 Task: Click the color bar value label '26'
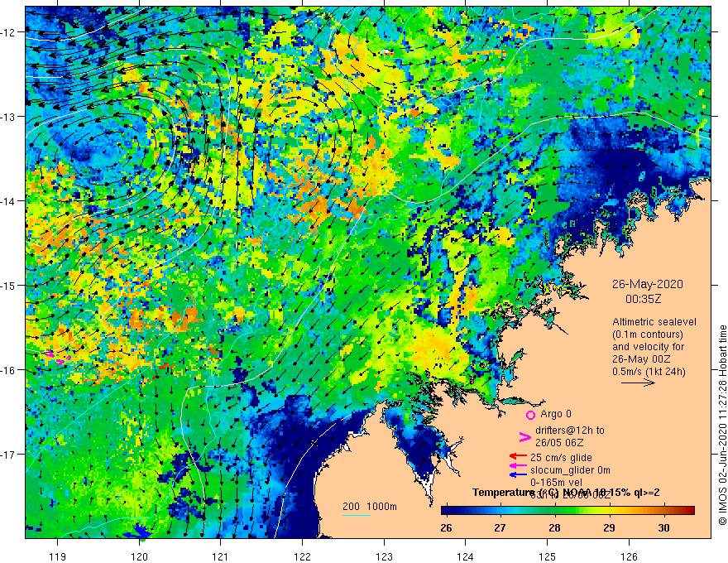pos(446,527)
